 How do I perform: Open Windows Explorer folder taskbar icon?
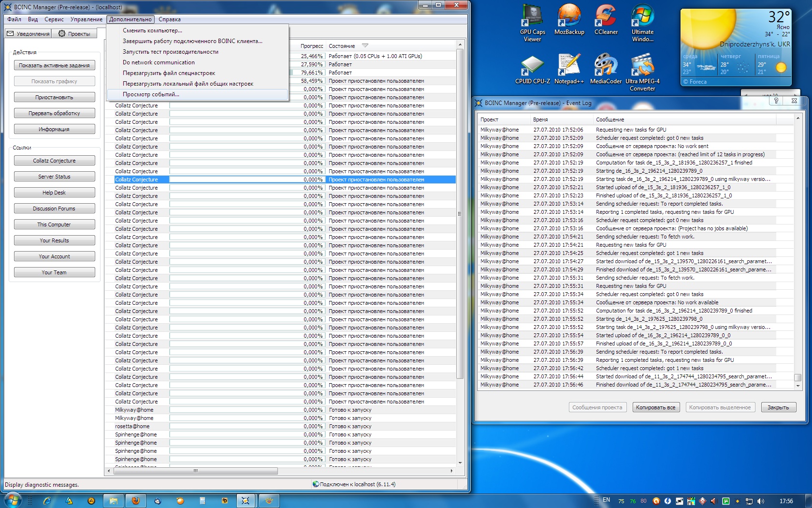coord(113,501)
